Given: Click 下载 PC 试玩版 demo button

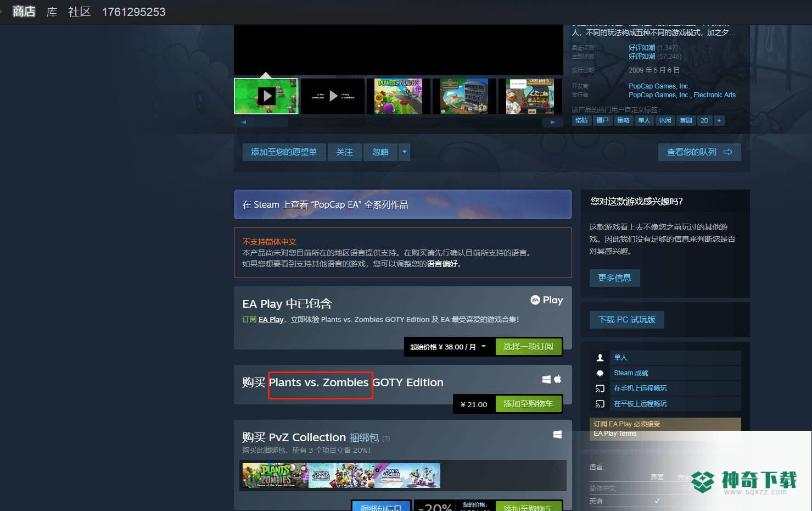Looking at the screenshot, I should (x=627, y=320).
